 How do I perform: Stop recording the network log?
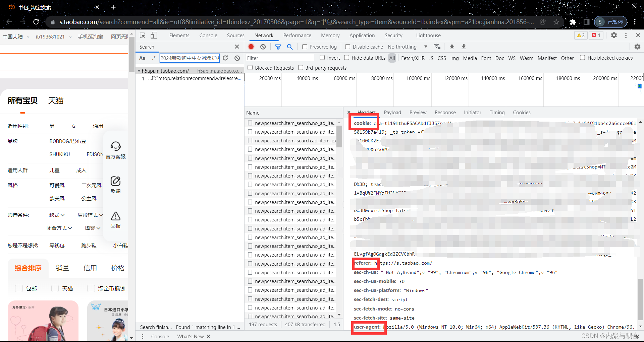[251, 47]
